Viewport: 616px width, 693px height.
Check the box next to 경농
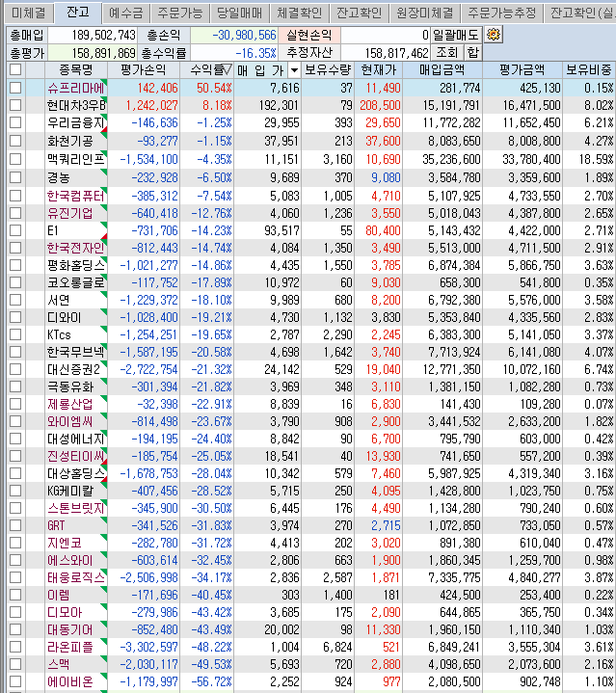point(15,177)
